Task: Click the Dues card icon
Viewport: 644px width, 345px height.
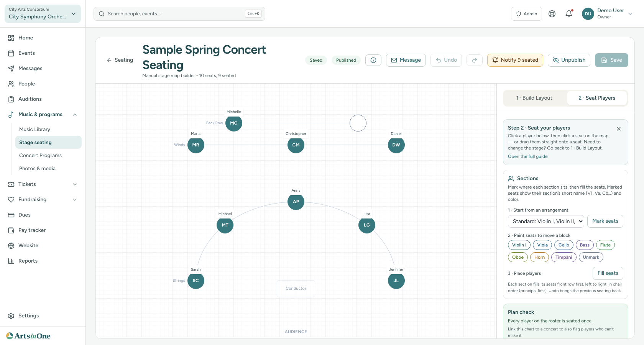Action: pos(11,215)
